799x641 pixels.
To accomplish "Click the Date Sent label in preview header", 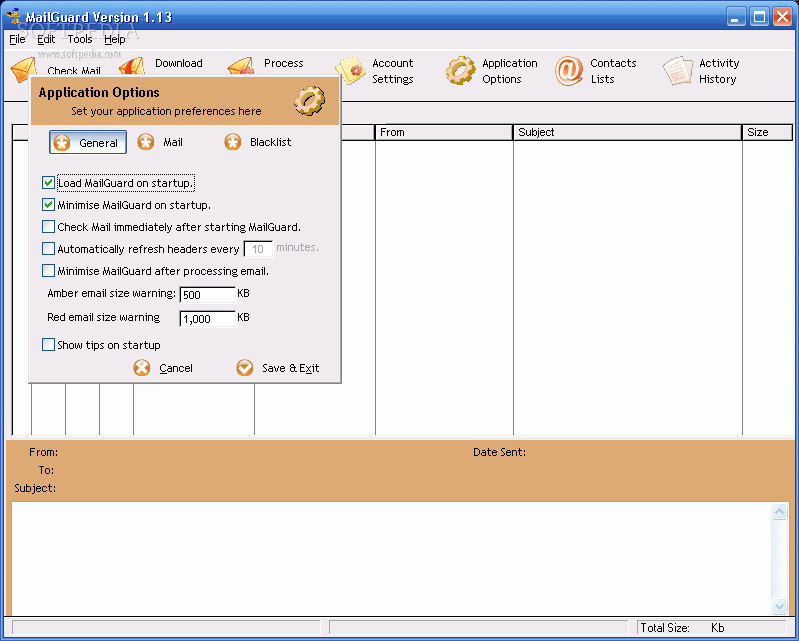I will coord(499,452).
